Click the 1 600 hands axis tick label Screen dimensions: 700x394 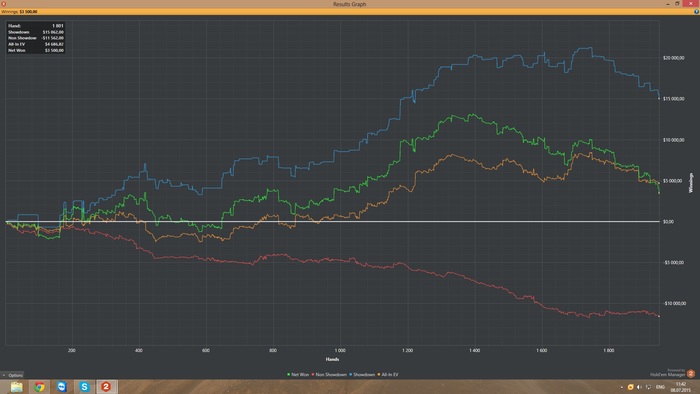[542, 350]
